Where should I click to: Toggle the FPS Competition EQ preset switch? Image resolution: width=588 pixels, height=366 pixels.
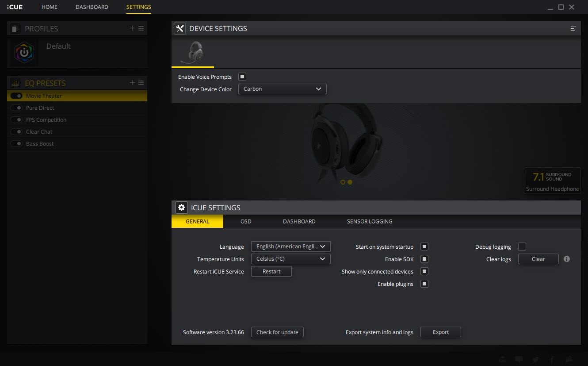[16, 120]
